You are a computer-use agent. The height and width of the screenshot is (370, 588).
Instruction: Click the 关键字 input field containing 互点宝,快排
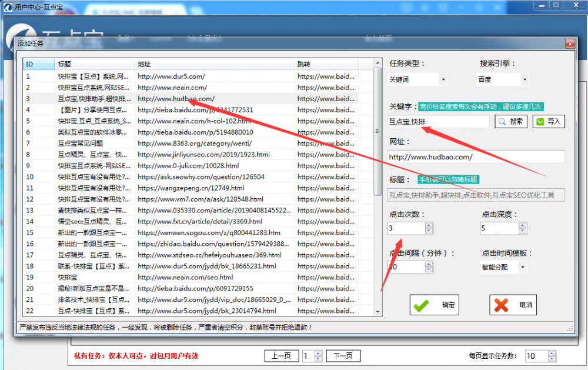pos(438,122)
